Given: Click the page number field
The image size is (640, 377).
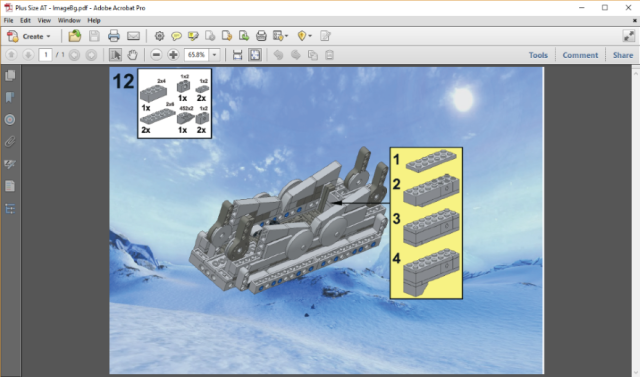Looking at the screenshot, I should point(45,55).
